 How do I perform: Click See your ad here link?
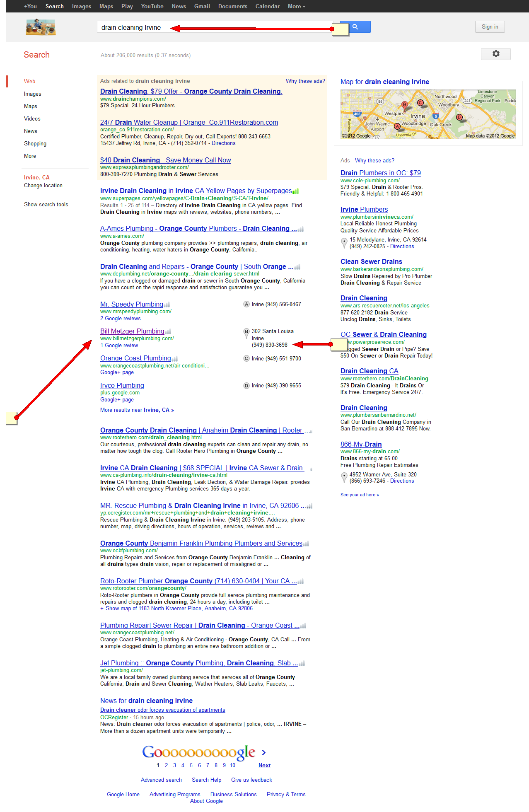(360, 495)
